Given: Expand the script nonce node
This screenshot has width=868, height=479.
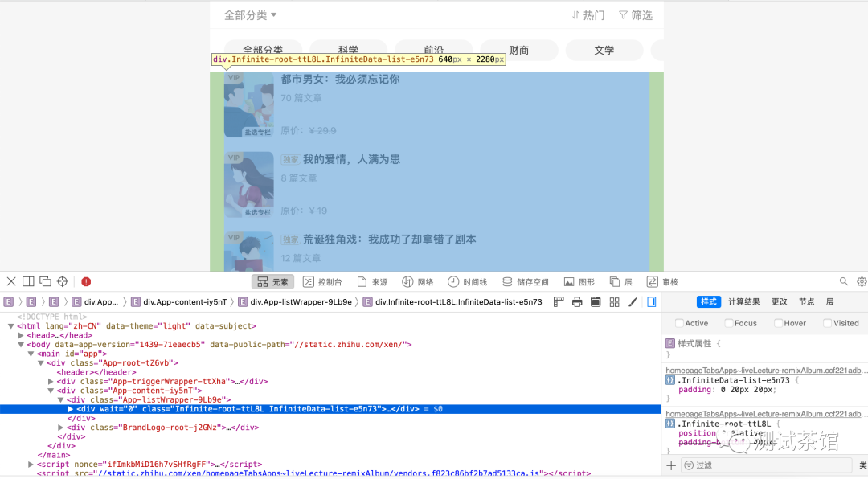Looking at the screenshot, I should [x=31, y=465].
